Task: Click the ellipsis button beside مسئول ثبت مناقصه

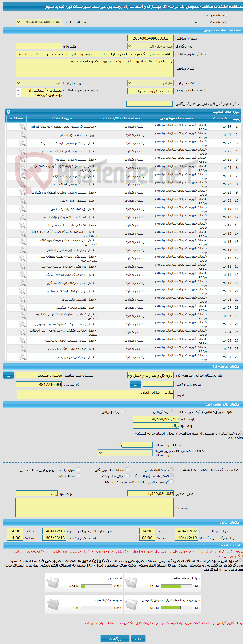Action: tap(8, 375)
